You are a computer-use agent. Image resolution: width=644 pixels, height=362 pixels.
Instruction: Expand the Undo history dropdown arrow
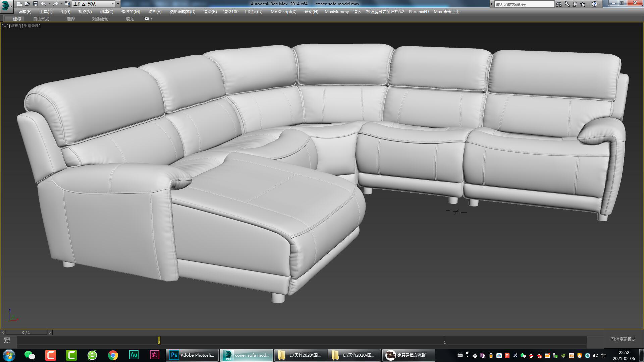click(49, 4)
